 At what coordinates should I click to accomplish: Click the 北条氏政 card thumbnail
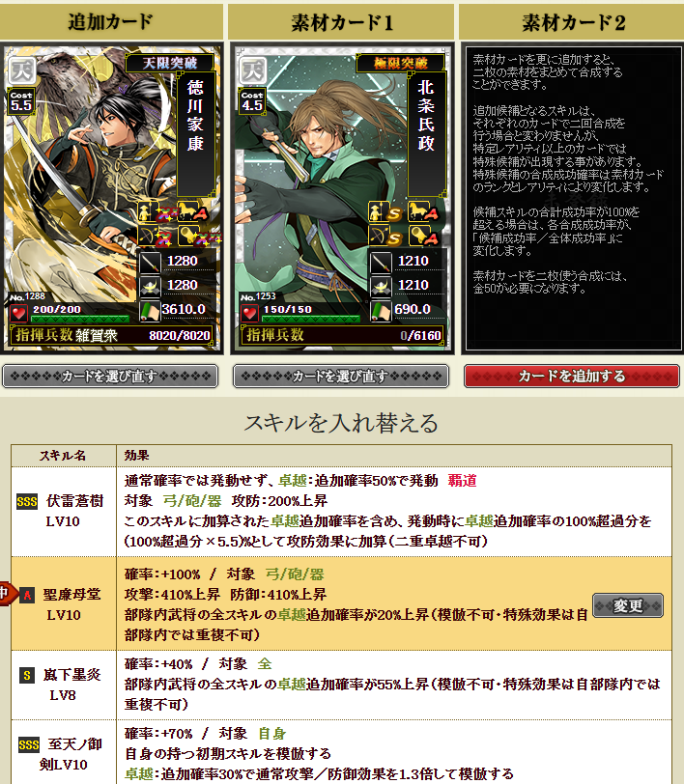[x=343, y=198]
